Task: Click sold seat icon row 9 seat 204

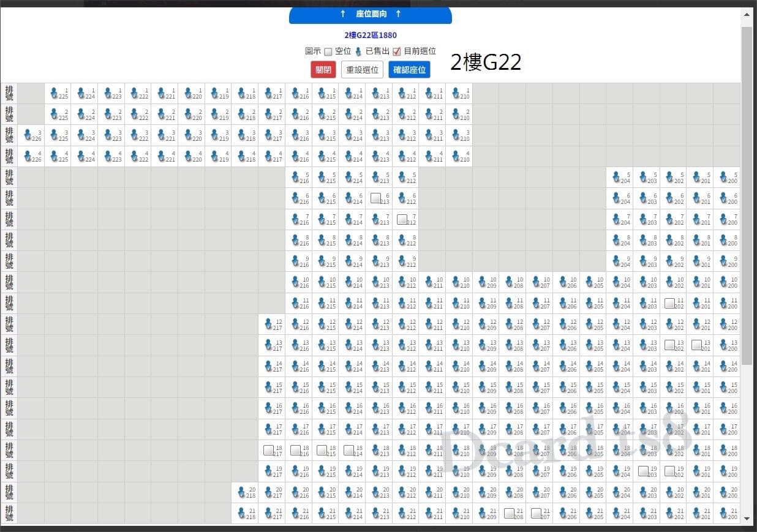Action: click(617, 261)
